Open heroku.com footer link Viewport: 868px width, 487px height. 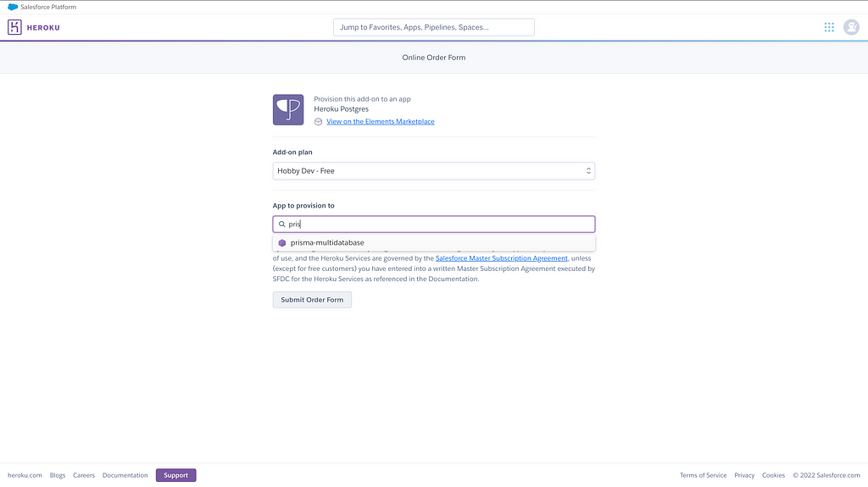click(25, 475)
